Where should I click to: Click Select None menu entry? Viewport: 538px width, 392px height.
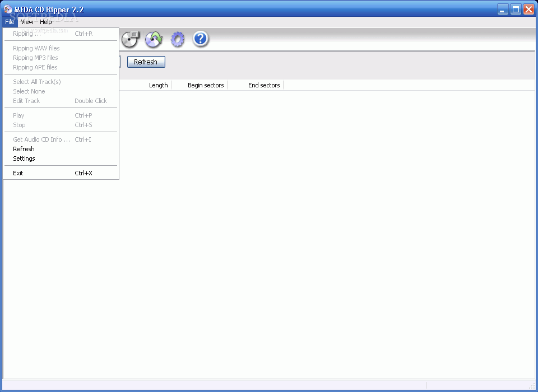click(61, 91)
